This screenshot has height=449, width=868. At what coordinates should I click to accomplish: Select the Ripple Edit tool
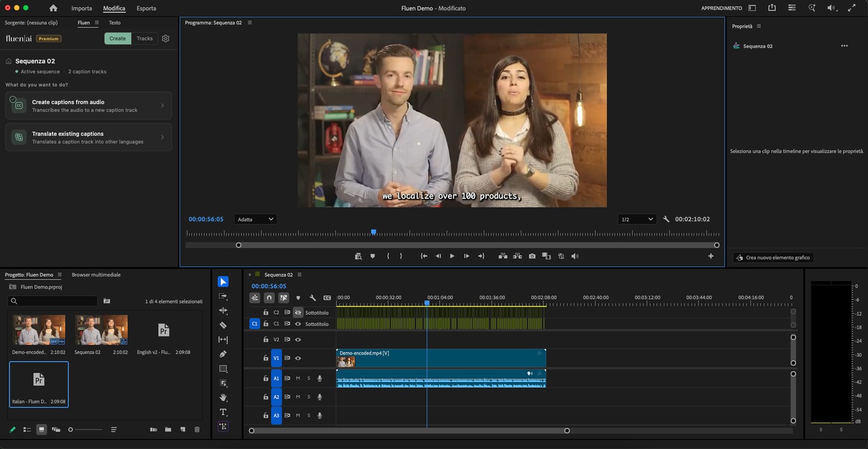click(x=223, y=311)
